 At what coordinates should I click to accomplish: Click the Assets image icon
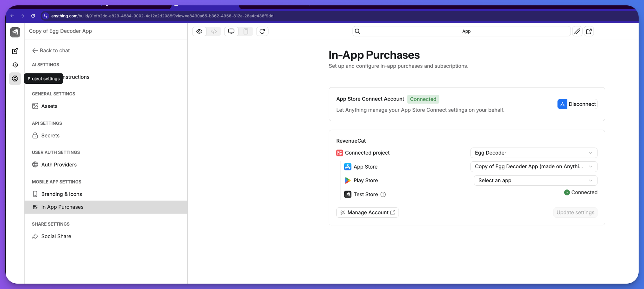click(35, 106)
